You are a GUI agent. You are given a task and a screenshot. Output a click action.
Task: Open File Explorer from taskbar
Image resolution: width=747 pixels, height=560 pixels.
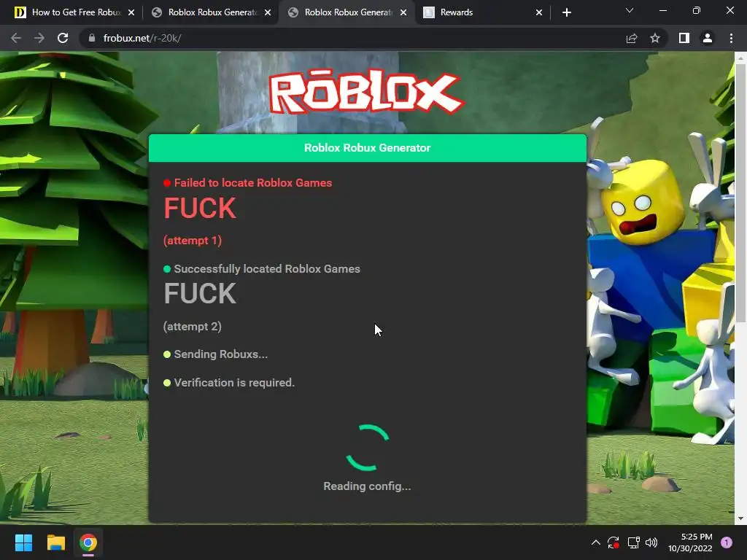click(55, 542)
